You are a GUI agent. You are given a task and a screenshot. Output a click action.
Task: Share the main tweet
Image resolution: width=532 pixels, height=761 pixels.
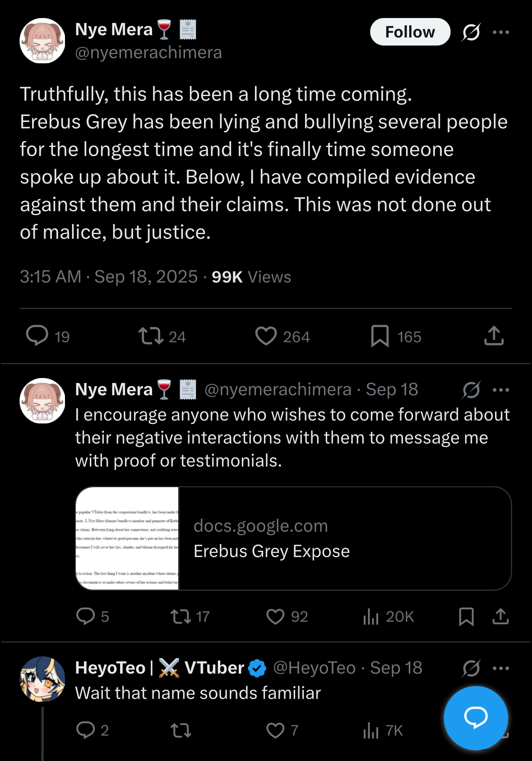pos(494,336)
